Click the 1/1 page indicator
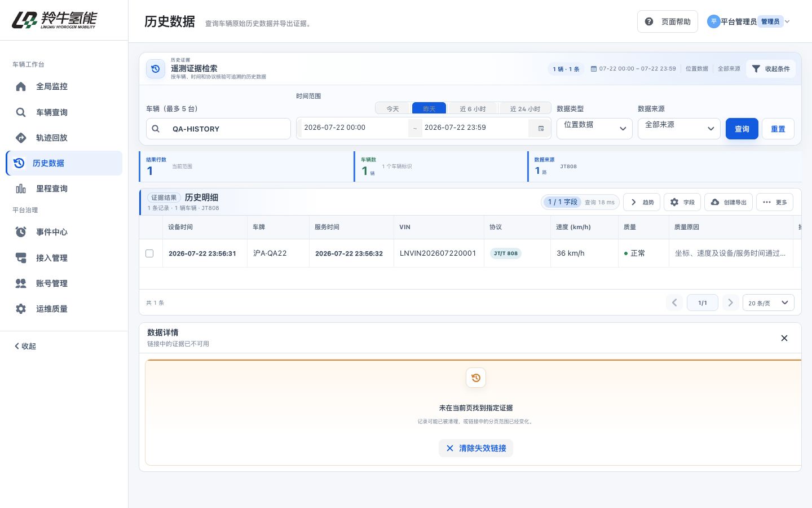The height and width of the screenshot is (508, 812). tap(703, 303)
